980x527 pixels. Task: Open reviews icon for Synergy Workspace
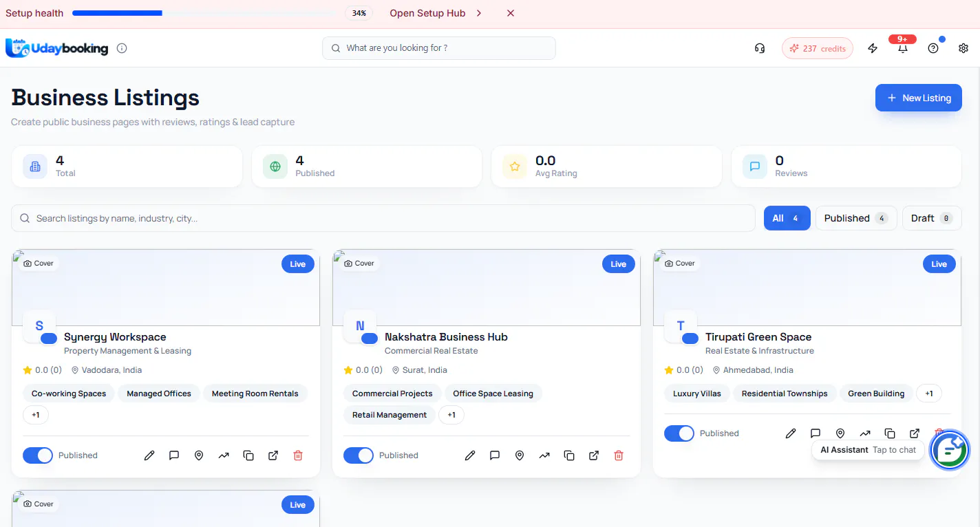pyautogui.click(x=174, y=455)
